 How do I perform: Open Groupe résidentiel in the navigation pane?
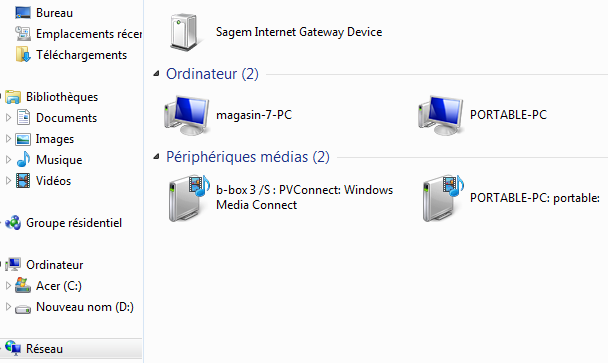[x=74, y=223]
